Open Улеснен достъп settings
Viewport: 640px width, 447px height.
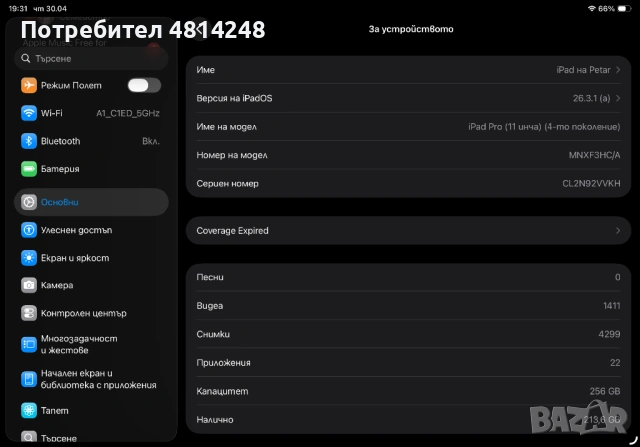91,230
